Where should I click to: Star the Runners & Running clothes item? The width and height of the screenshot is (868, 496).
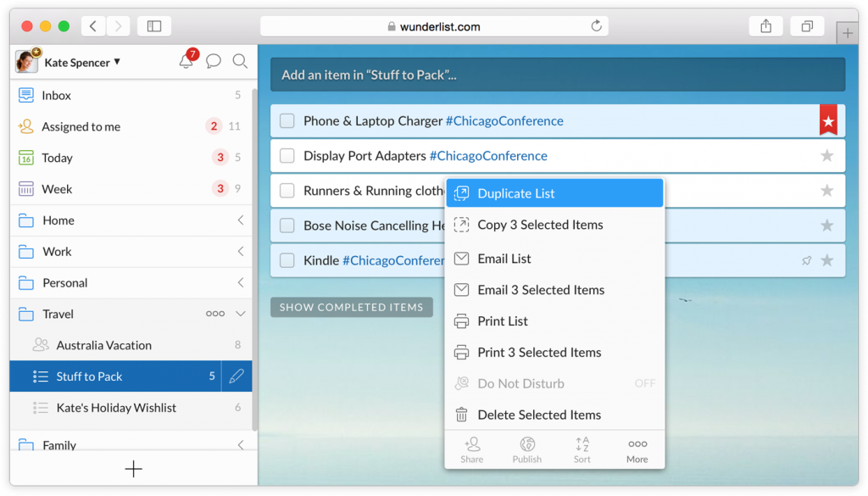(x=827, y=191)
